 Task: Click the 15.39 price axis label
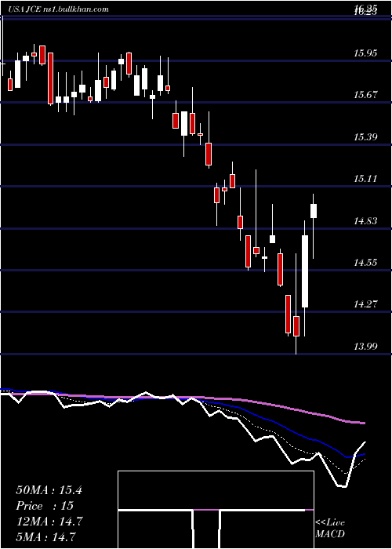[x=365, y=136]
